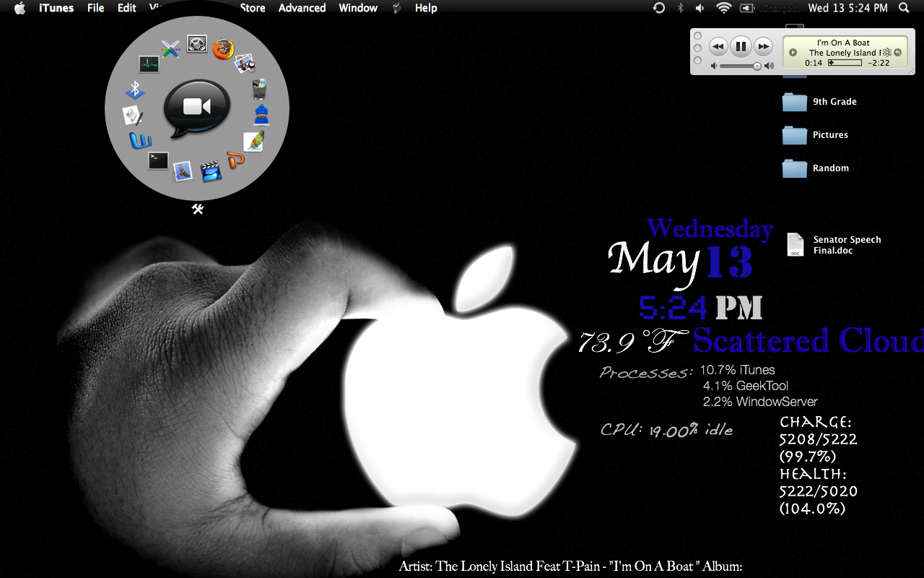Open the Advanced menu
Viewport: 924px width, 578px height.
(302, 8)
